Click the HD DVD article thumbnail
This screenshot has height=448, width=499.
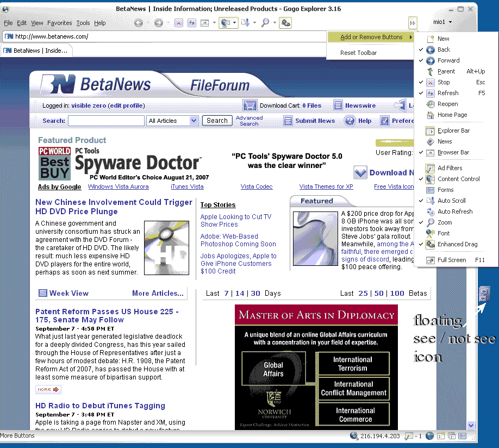click(x=166, y=248)
